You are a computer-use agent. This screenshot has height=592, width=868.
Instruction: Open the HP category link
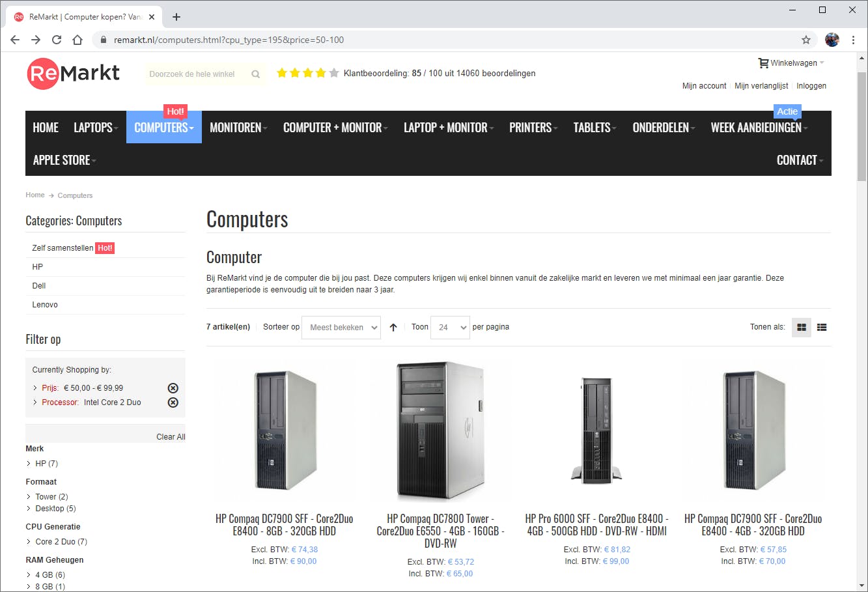38,267
